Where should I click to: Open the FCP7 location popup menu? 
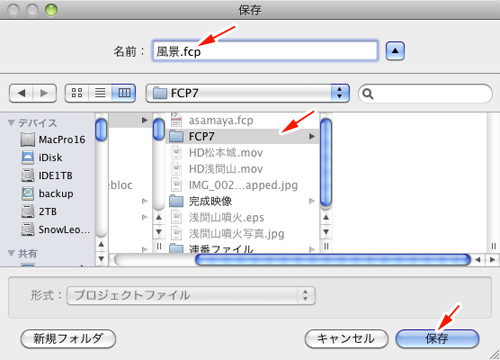(248, 93)
